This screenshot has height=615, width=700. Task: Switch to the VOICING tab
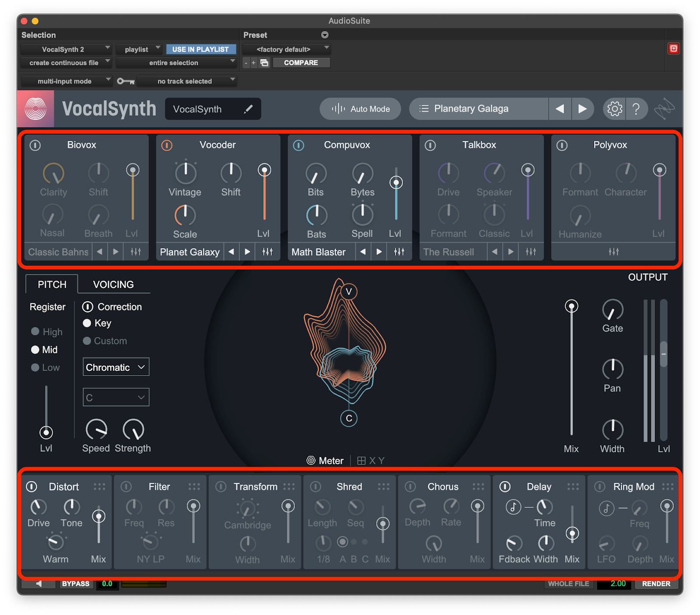click(x=113, y=285)
